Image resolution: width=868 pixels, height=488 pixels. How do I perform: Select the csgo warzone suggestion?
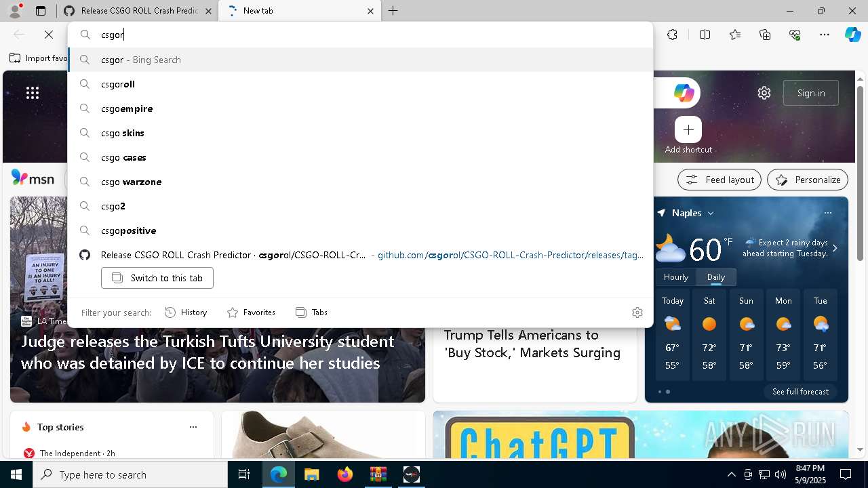coord(361,182)
